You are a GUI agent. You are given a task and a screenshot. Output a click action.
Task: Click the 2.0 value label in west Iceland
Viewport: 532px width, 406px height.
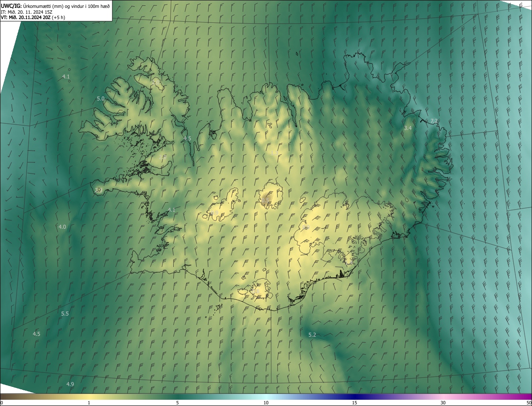[163, 157]
